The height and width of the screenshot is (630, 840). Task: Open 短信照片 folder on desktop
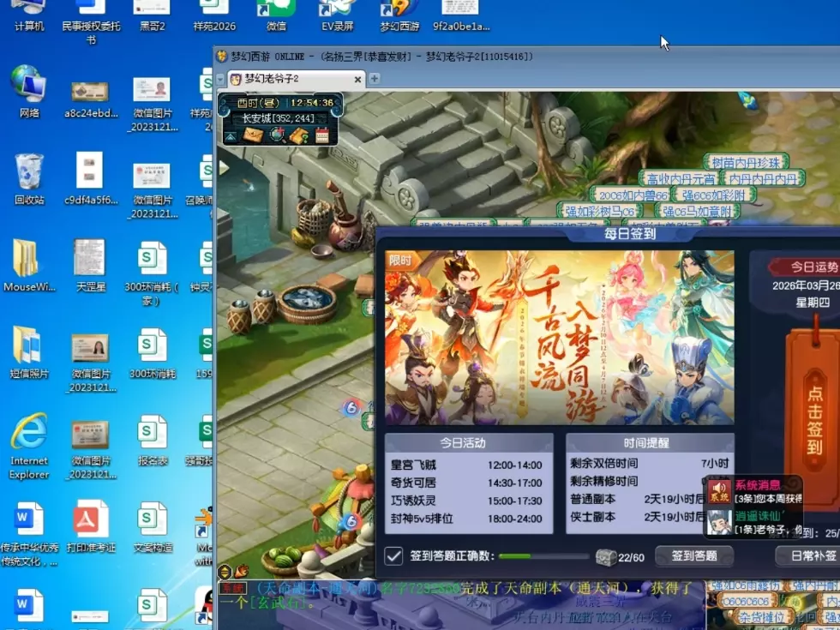pyautogui.click(x=29, y=351)
